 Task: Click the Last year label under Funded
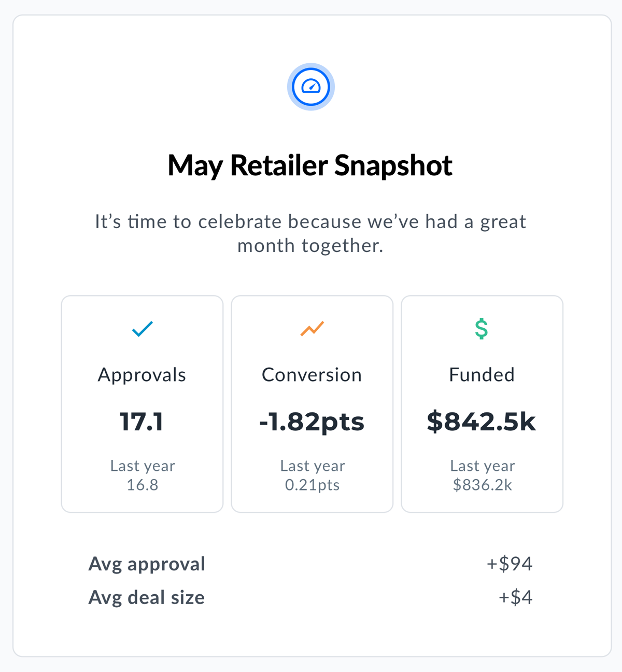coord(482,466)
